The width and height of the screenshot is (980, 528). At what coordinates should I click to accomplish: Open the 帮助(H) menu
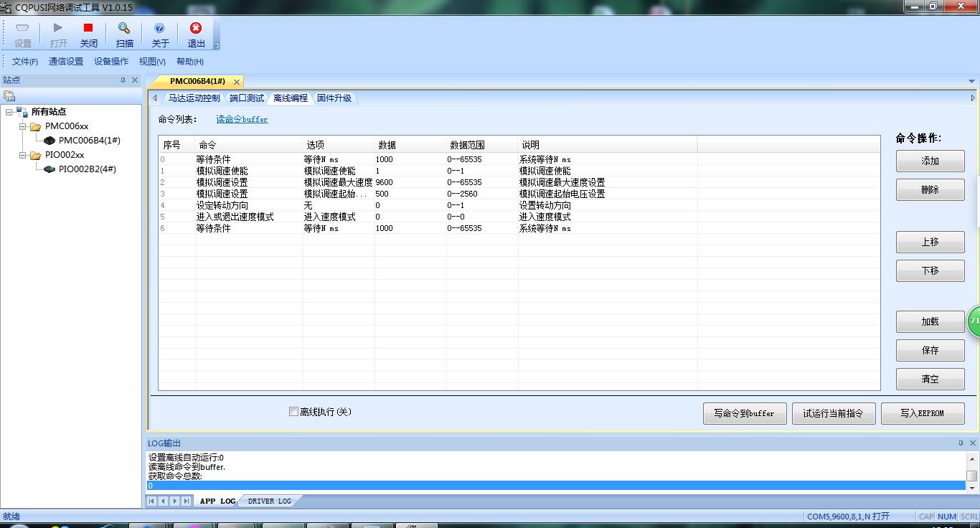click(190, 62)
